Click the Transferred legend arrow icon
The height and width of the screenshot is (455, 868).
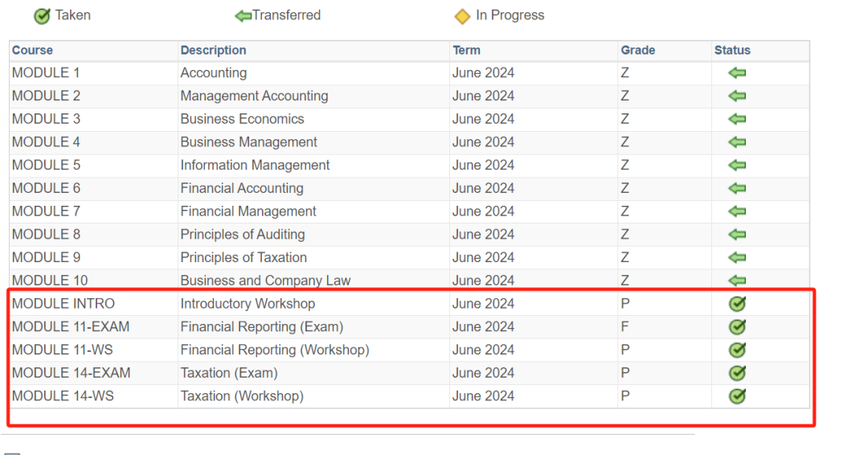tap(244, 16)
